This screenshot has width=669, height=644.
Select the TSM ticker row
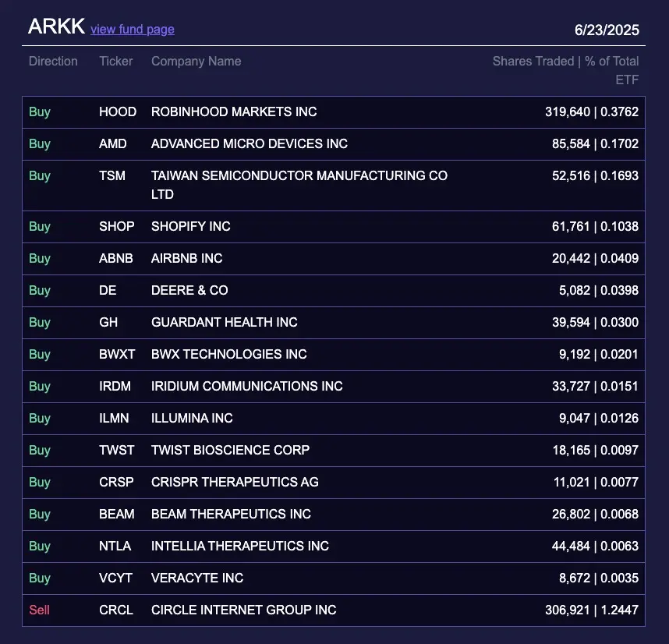point(112,175)
